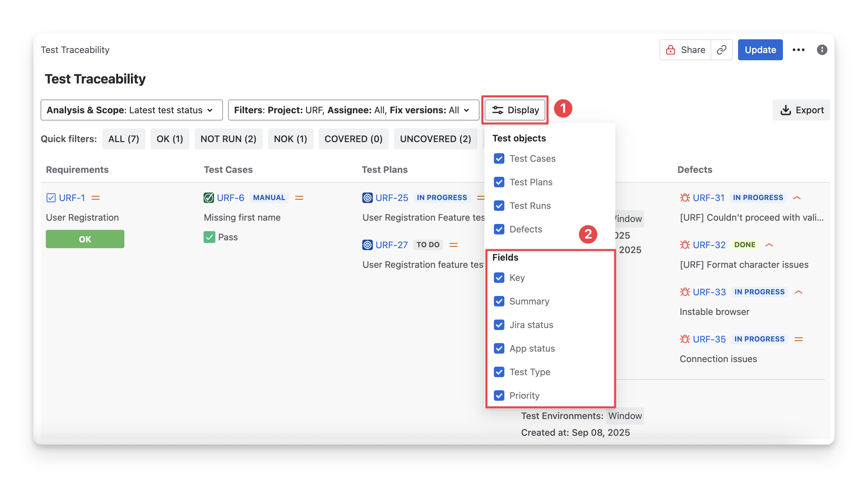Click the test case icon beside URF-6
The width and height of the screenshot is (868, 478).
[208, 197]
